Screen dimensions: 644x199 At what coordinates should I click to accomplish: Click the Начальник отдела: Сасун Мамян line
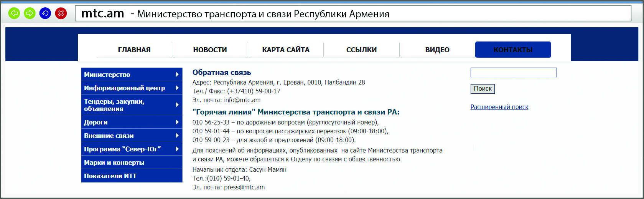tap(239, 169)
